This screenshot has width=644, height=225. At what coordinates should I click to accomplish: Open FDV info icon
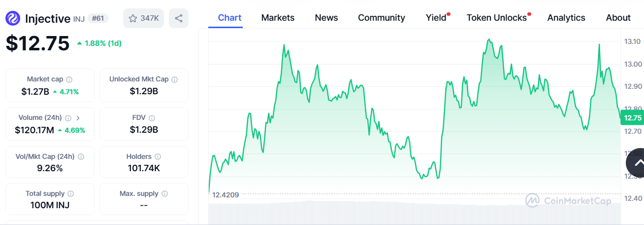click(x=152, y=118)
